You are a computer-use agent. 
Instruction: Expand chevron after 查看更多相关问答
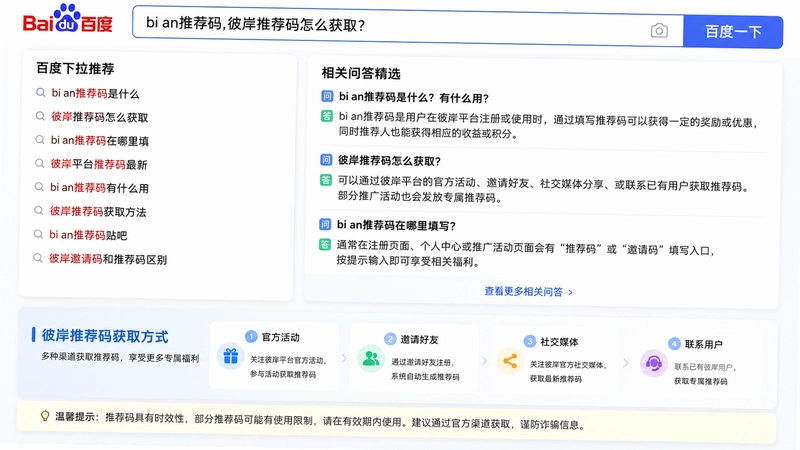click(x=570, y=292)
